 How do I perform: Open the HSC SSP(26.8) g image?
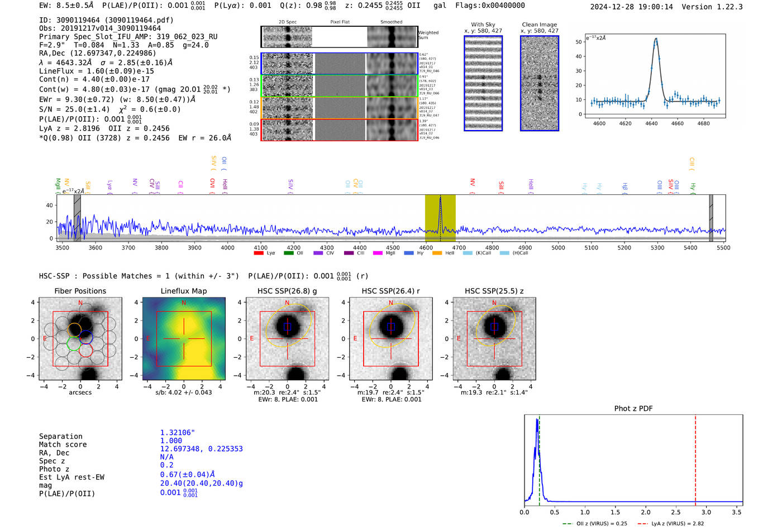point(288,339)
